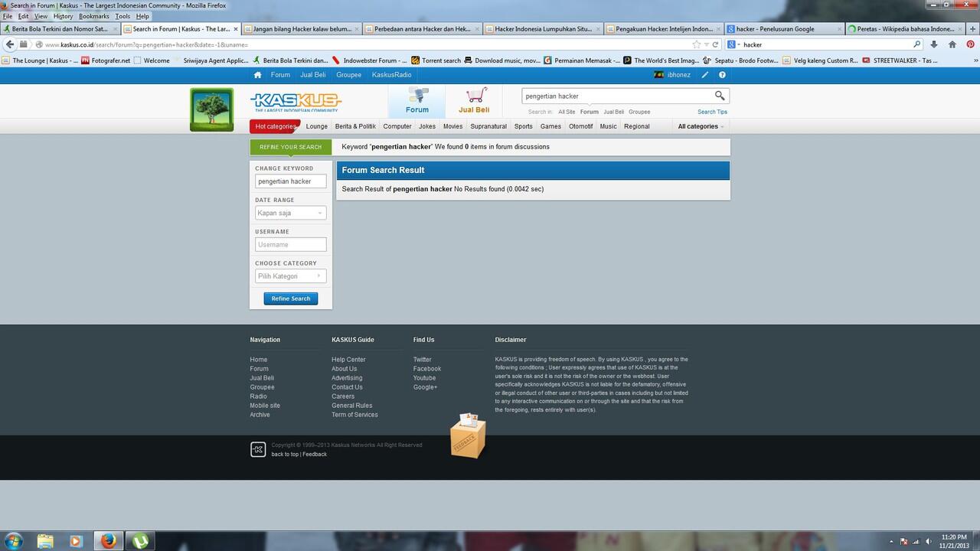Open 'Fotografer.net' bookmark
Image resolution: width=980 pixels, height=551 pixels.
click(x=106, y=60)
